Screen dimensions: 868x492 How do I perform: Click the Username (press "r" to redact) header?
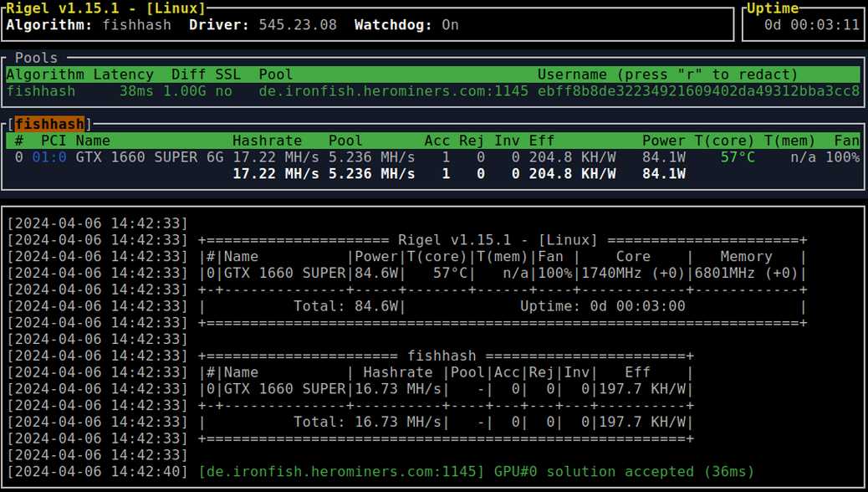click(667, 74)
